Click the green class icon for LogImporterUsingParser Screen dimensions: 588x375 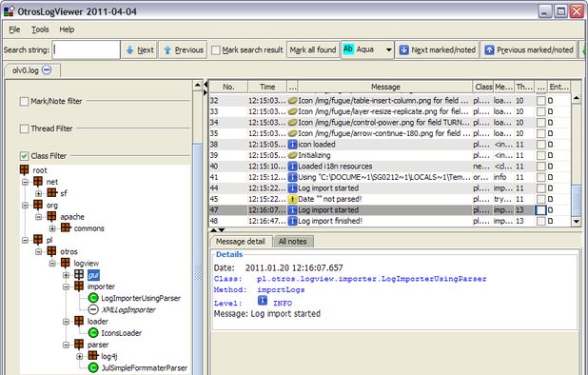tap(93, 298)
